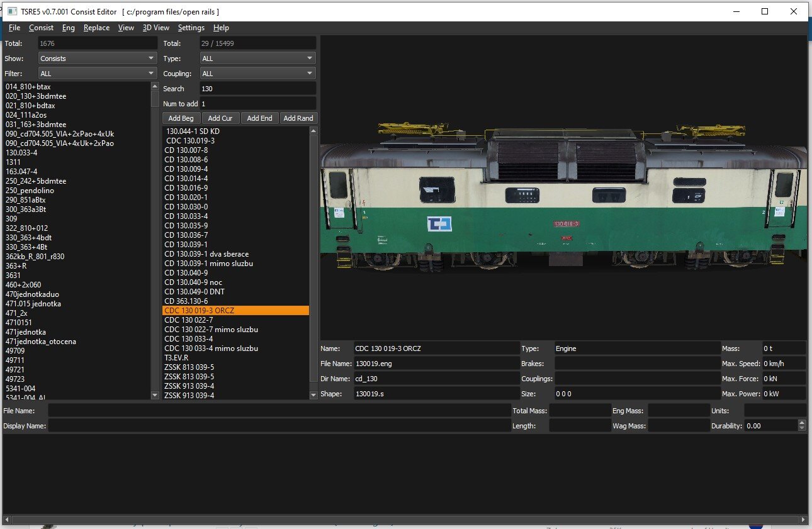Focus the Search field containing 130
This screenshot has height=529, width=812.
[258, 89]
